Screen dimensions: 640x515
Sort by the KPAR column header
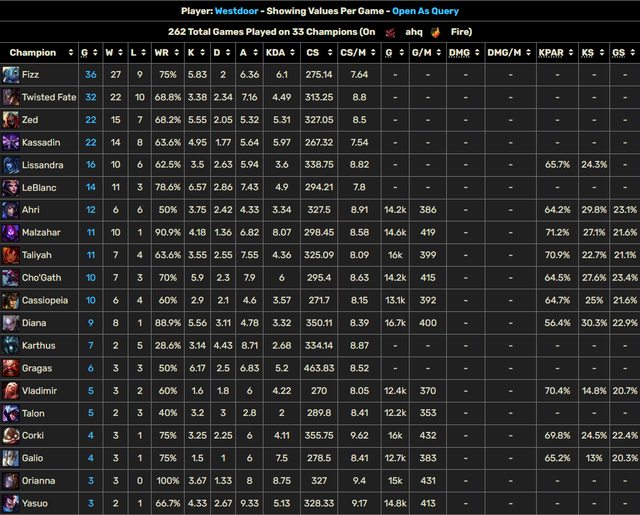pyautogui.click(x=550, y=52)
